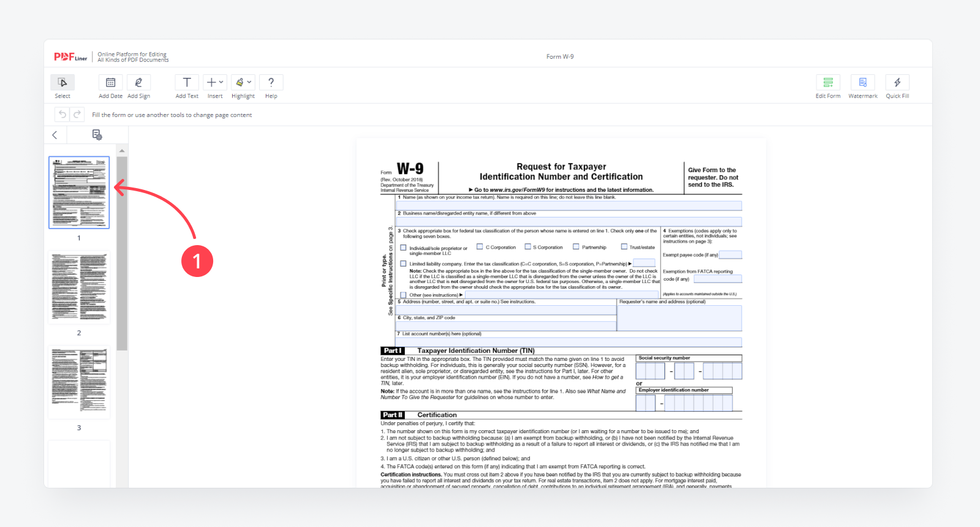Tick the Partnership checkbox
Screen dimensions: 980x527
click(576, 247)
